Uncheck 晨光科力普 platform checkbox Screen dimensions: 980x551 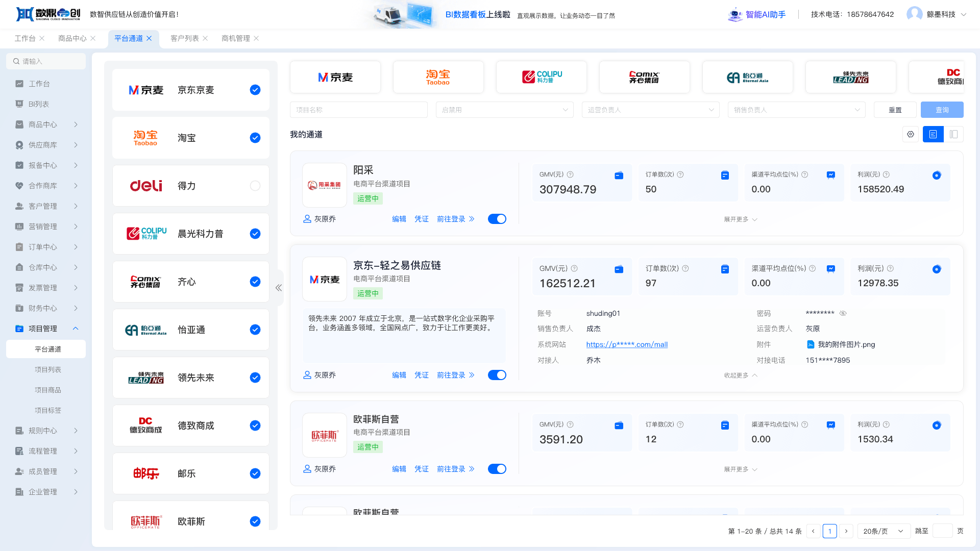click(x=255, y=234)
